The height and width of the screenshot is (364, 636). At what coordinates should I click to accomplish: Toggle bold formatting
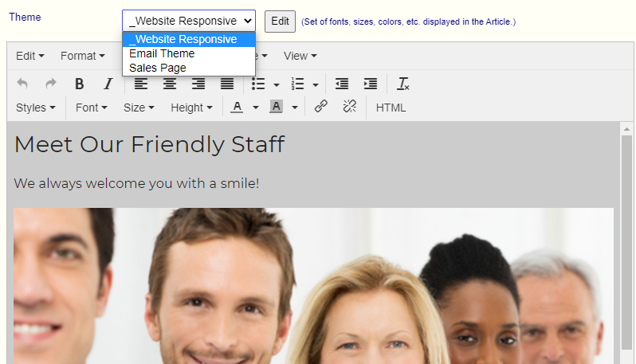[80, 84]
